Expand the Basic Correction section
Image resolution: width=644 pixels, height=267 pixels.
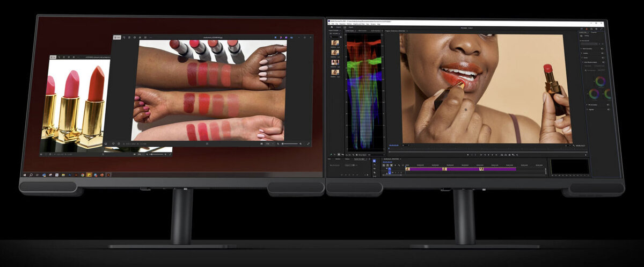[x=582, y=49]
